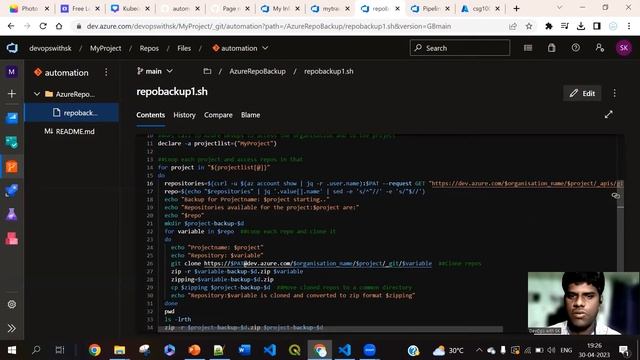Screen dimensions: 640x360
Task: Open File Explorer from the taskbar
Action: (119, 350)
